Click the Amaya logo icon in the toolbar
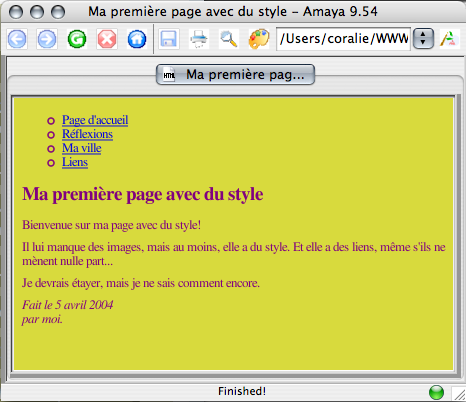Screen dimensions: 466x402 (x=449, y=39)
